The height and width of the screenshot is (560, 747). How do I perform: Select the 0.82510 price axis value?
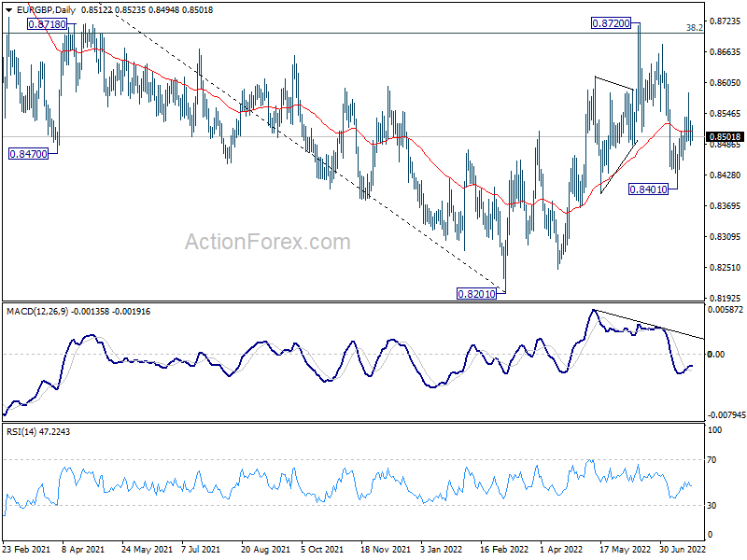click(726, 268)
